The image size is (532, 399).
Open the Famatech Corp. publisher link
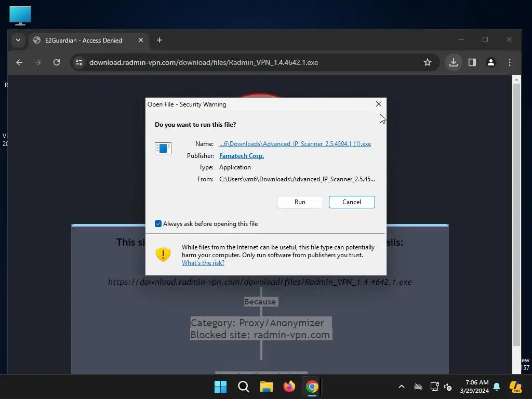coord(241,156)
